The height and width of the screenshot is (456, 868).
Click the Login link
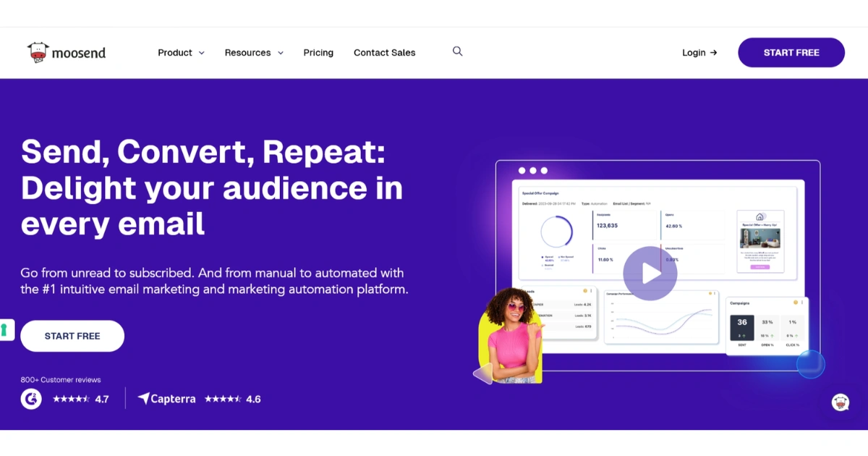pos(699,53)
